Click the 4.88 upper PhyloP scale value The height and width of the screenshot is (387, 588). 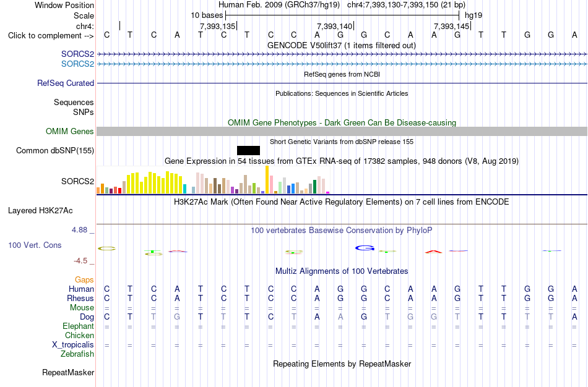click(79, 229)
